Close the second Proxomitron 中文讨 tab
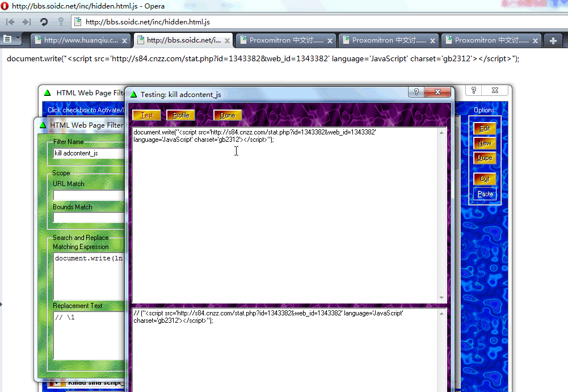 tap(432, 41)
